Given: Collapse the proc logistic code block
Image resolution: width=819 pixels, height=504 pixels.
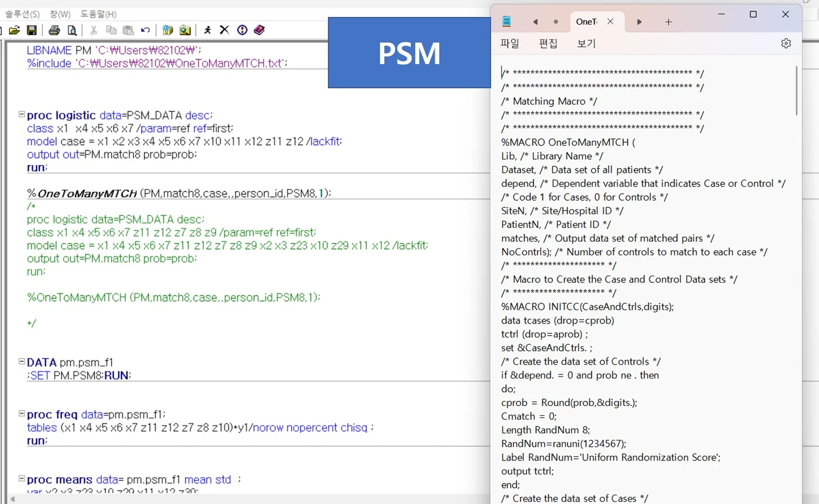Looking at the screenshot, I should [22, 115].
